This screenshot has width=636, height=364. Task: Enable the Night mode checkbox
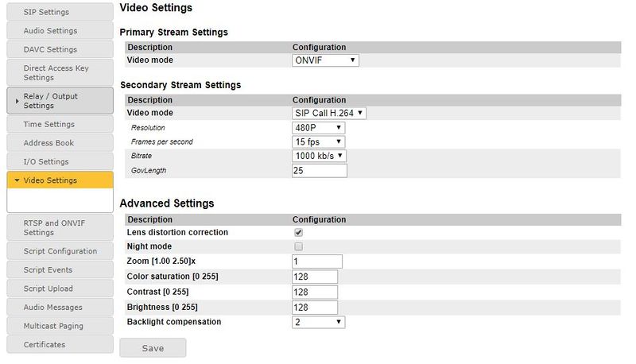[x=299, y=246]
